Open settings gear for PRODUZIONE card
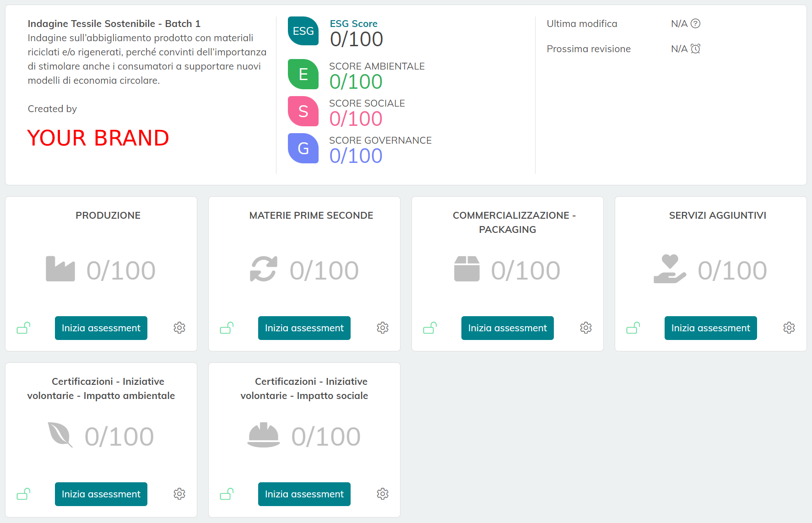Viewport: 812px width, 523px height. tap(179, 328)
